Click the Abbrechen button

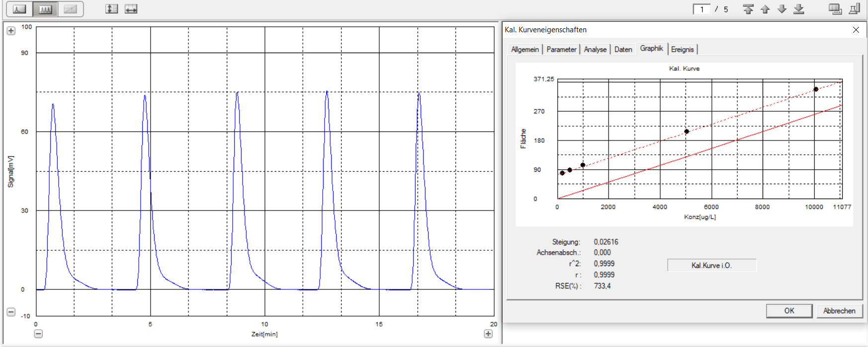pyautogui.click(x=839, y=311)
